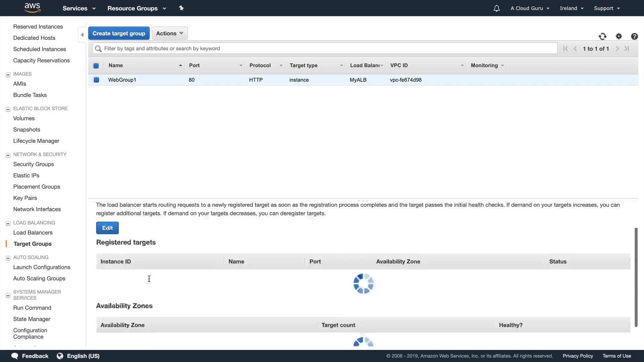This screenshot has height=362, width=644.
Task: Collapse the Load Balancing sidebar section
Action: pos(8,223)
